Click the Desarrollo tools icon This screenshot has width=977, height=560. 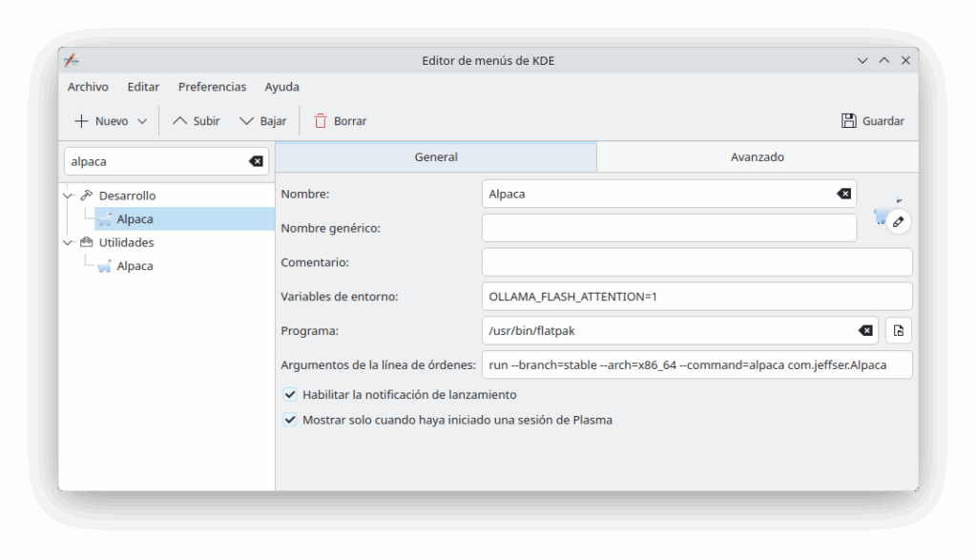pos(87,196)
